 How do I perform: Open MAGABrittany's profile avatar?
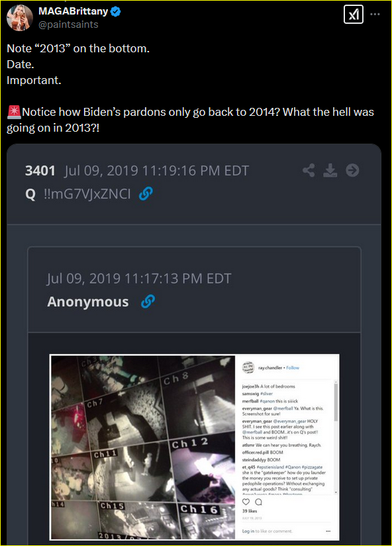pos(20,17)
